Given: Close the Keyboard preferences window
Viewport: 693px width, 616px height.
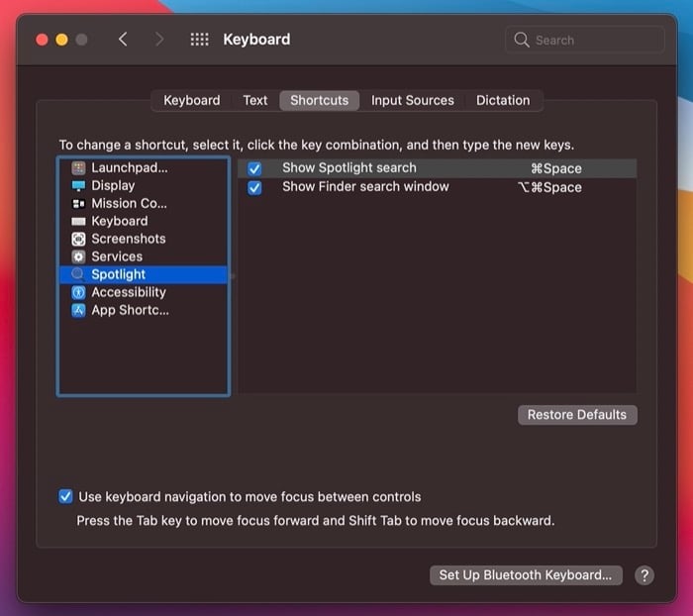Looking at the screenshot, I should pyautogui.click(x=42, y=40).
